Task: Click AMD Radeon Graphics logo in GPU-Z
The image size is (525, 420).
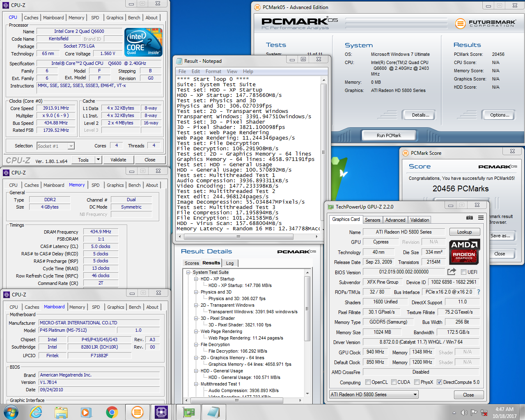Action: pyautogui.click(x=464, y=251)
